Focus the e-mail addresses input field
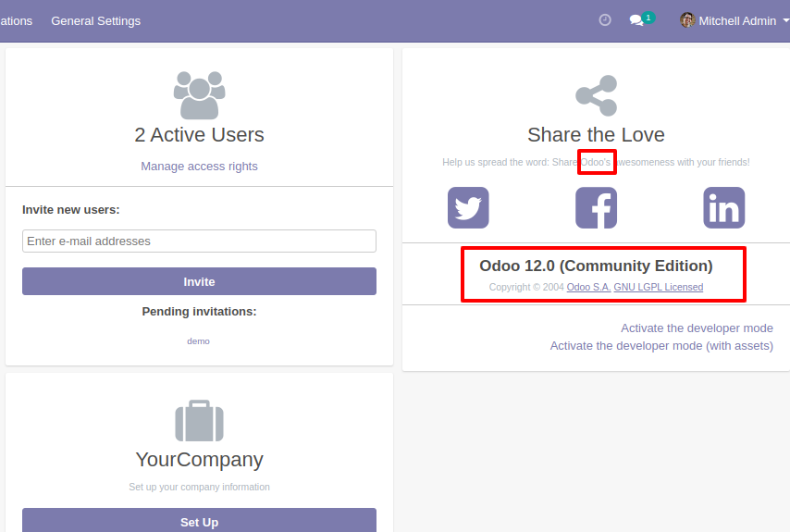The height and width of the screenshot is (532, 790). [x=199, y=241]
